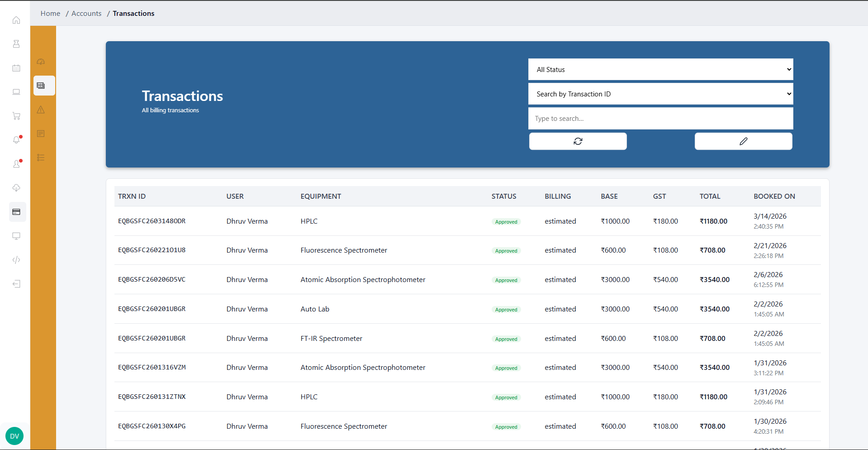Screen dimensions: 868x450
Task: Click the BOOKED ON column header
Action: (774, 196)
